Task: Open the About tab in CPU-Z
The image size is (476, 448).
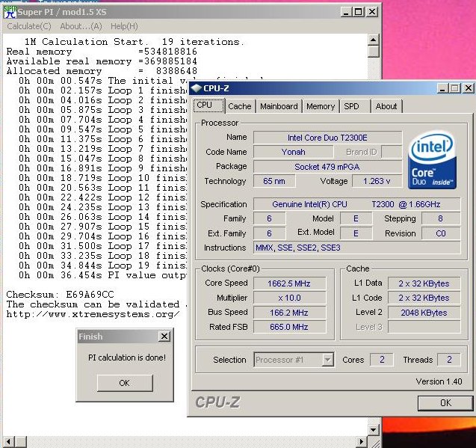Action: tap(386, 106)
